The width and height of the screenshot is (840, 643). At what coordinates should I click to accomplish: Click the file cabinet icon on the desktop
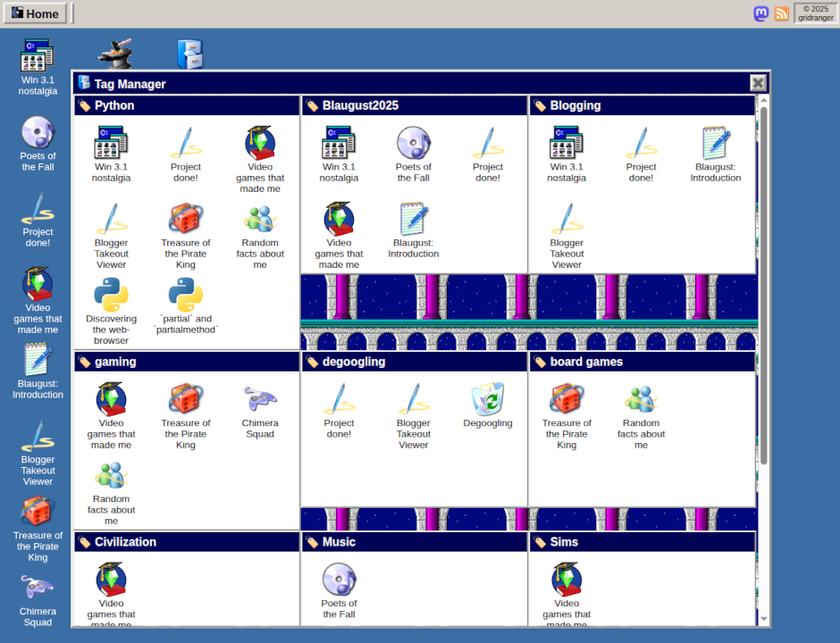click(189, 54)
